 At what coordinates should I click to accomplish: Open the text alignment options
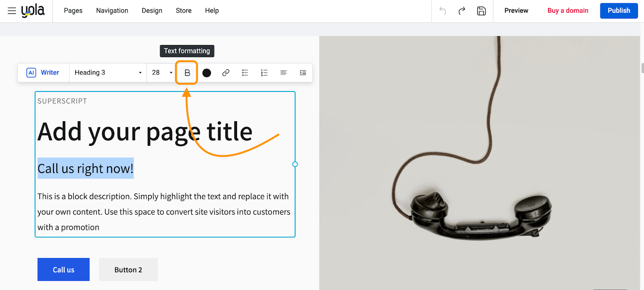[283, 73]
